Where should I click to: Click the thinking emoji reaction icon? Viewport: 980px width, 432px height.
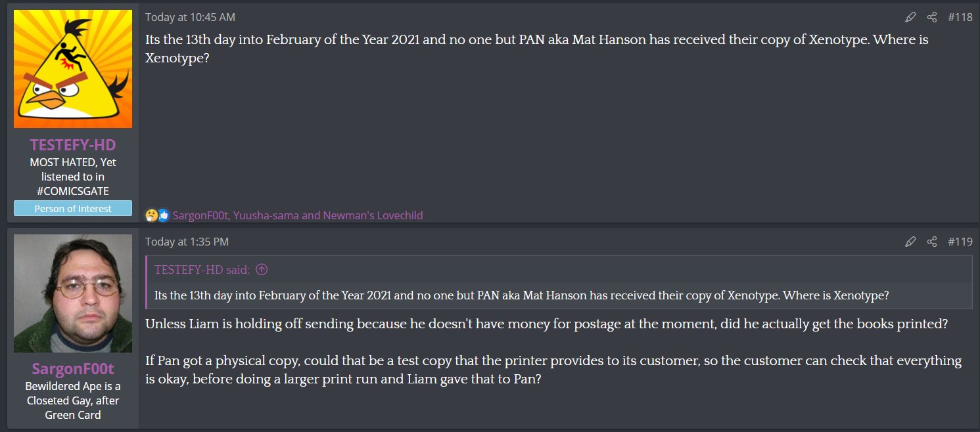click(x=152, y=215)
